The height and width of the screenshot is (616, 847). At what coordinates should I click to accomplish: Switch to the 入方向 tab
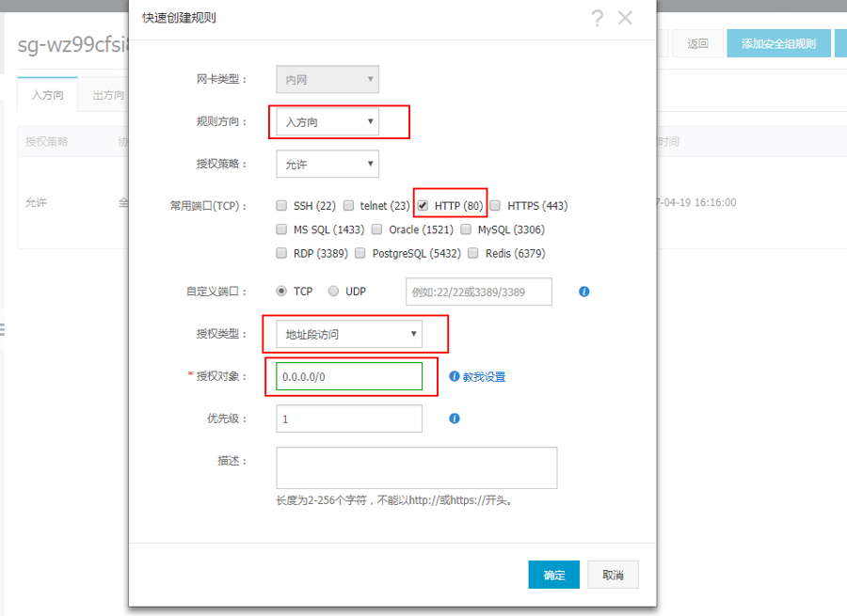(x=47, y=95)
